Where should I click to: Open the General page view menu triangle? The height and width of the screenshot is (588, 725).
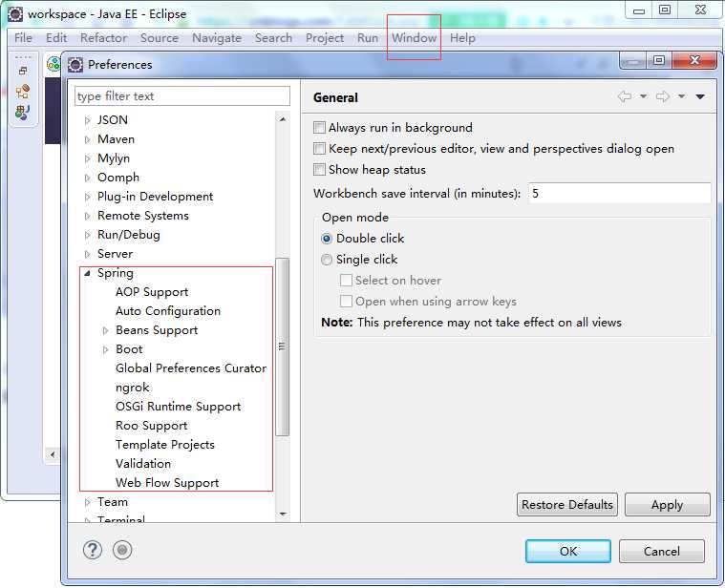click(x=700, y=96)
